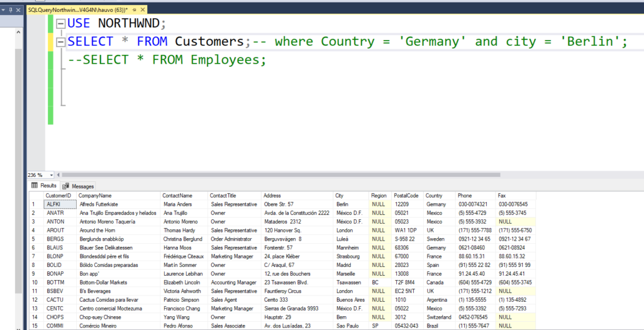Click the Strasbourg cell

pyautogui.click(x=351, y=256)
